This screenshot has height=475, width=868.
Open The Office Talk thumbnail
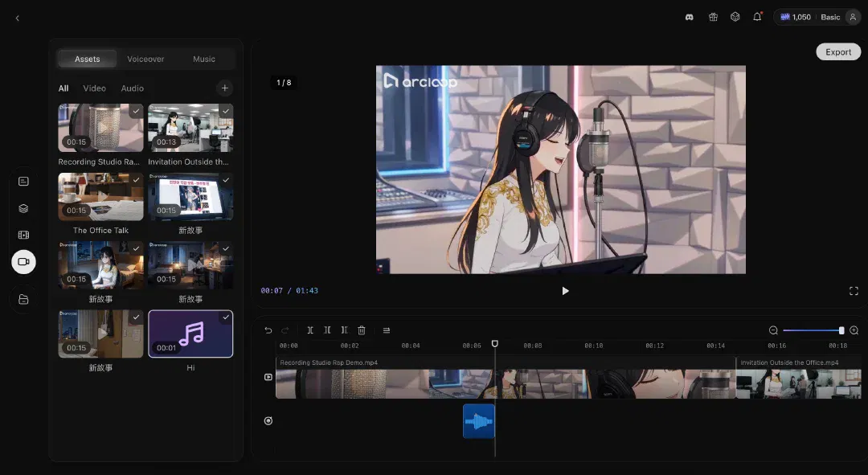(x=100, y=197)
